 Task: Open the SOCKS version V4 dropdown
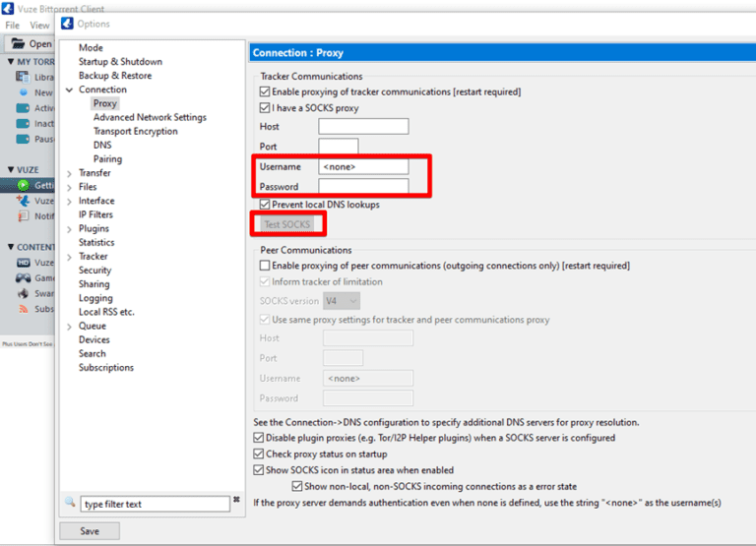click(x=342, y=301)
